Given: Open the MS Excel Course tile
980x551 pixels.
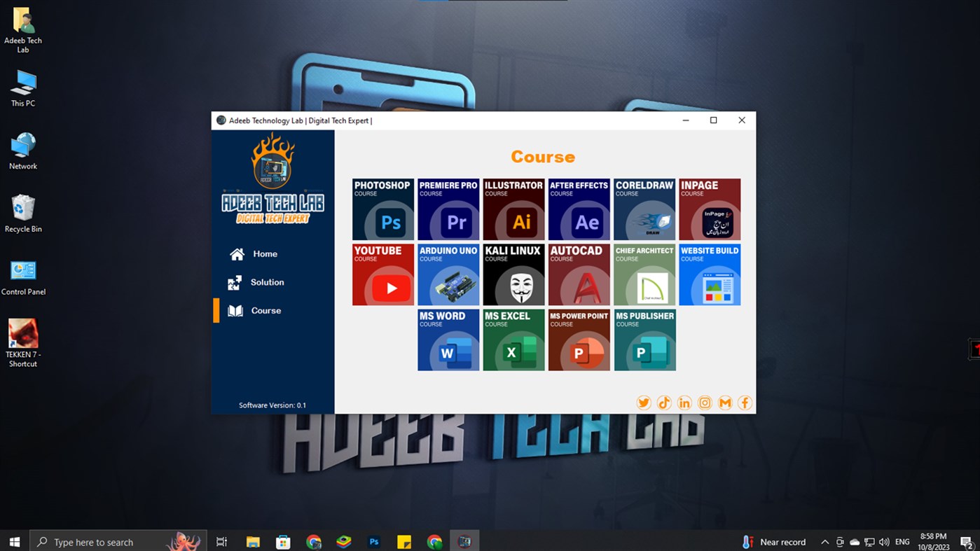Looking at the screenshot, I should coord(513,340).
